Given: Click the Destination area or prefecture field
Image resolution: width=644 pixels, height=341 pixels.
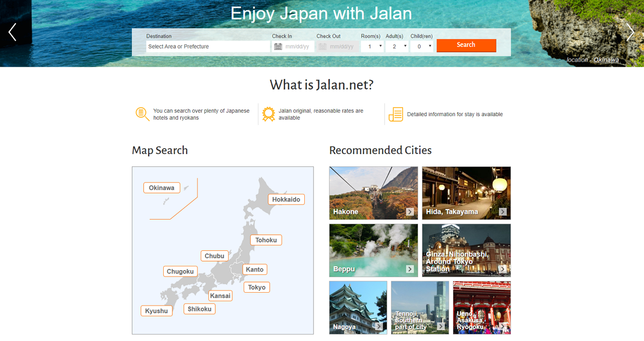Looking at the screenshot, I should click(x=208, y=47).
